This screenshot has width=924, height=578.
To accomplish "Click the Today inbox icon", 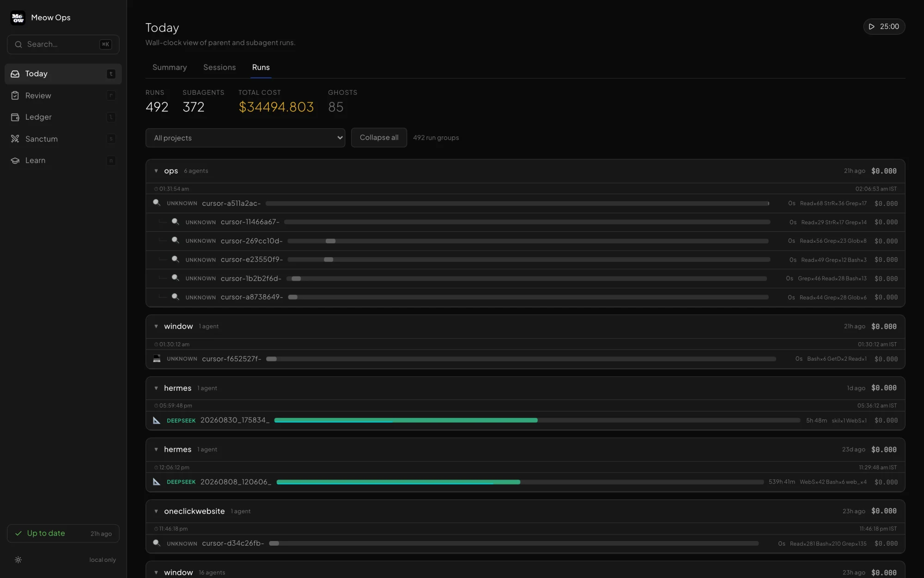I will click(15, 74).
